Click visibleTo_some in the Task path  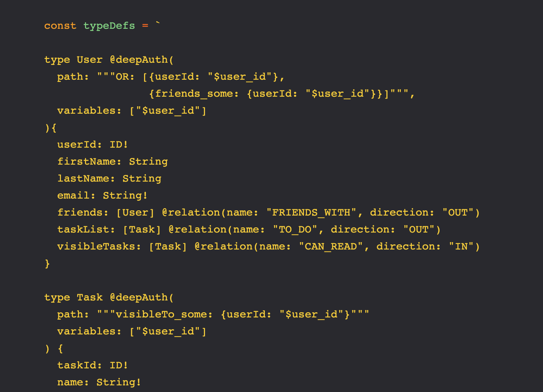(x=161, y=314)
